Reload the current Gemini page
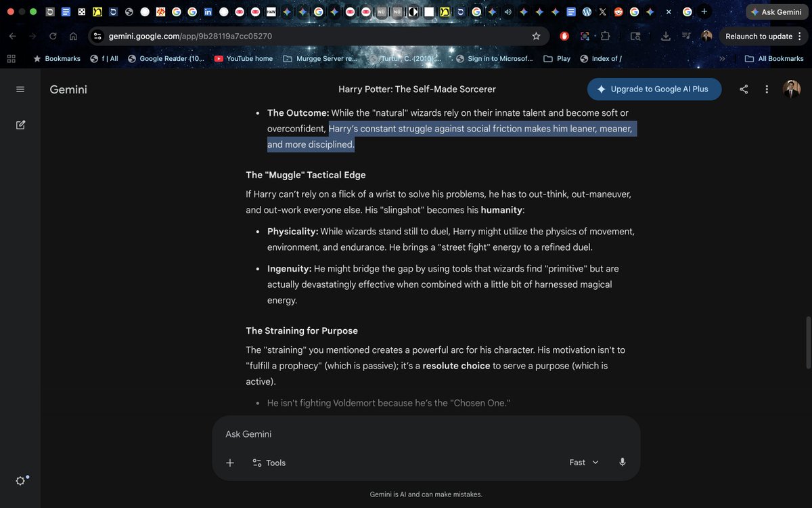This screenshot has height=508, width=812. 53,36
